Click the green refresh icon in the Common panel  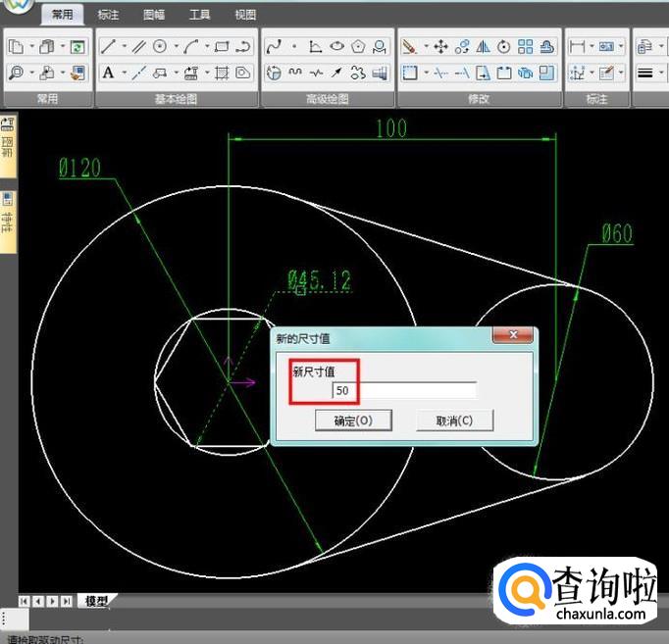coord(77,46)
